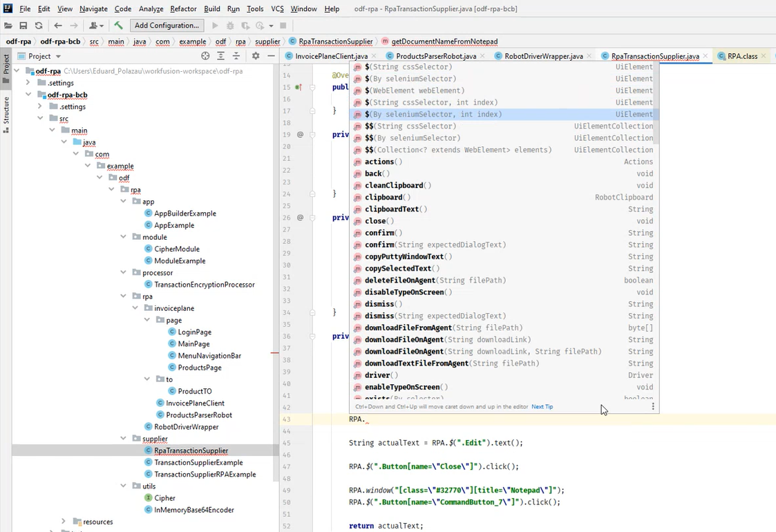Click the RpaTransactionSupplier breadcrumb
Image resolution: width=776 pixels, height=532 pixels.
[x=336, y=41]
